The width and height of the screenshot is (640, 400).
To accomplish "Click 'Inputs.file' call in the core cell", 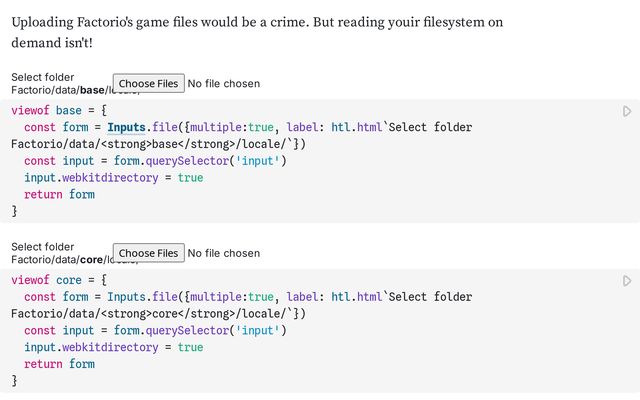I will [x=142, y=297].
